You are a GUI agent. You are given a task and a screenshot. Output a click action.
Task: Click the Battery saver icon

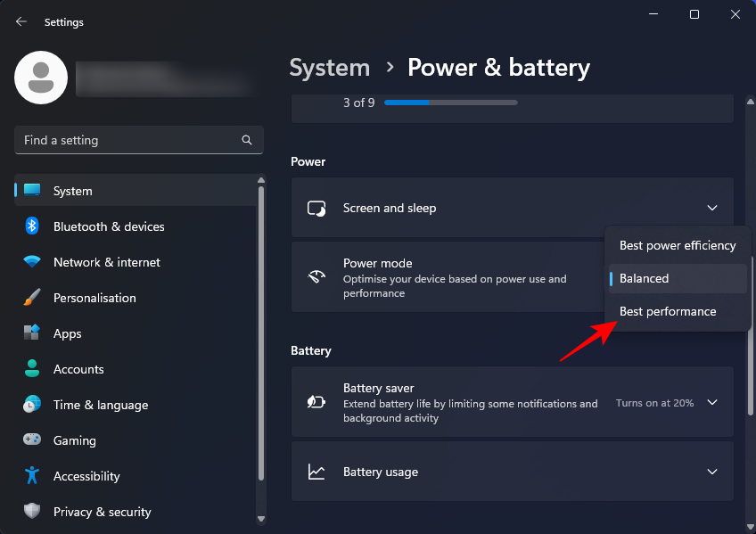pos(316,402)
